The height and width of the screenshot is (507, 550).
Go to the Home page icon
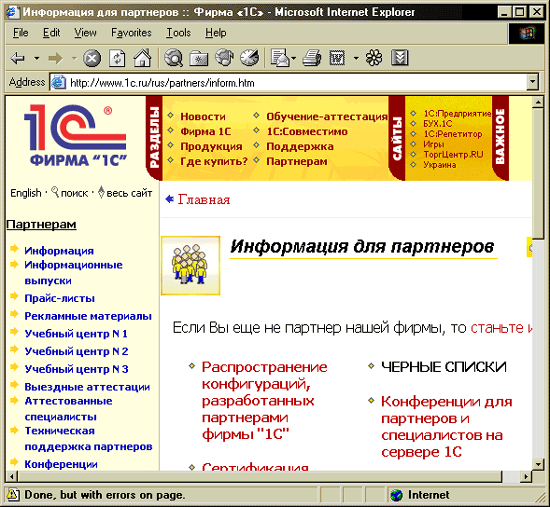(142, 58)
